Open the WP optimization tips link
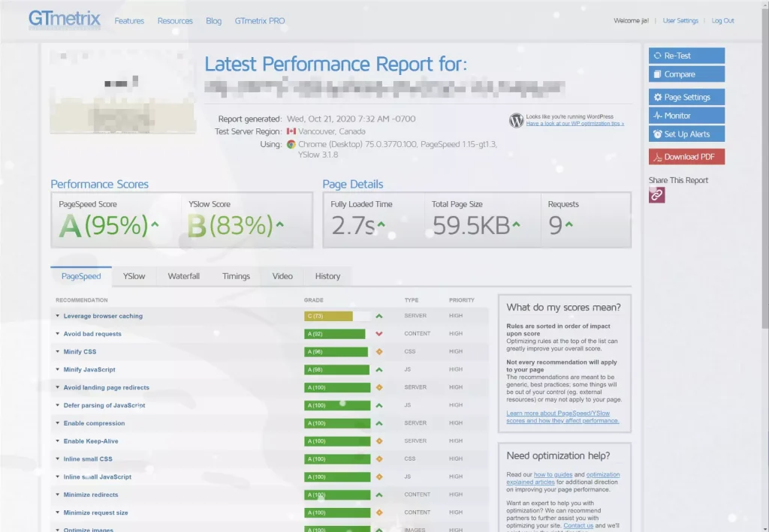The width and height of the screenshot is (769, 532). (x=574, y=124)
